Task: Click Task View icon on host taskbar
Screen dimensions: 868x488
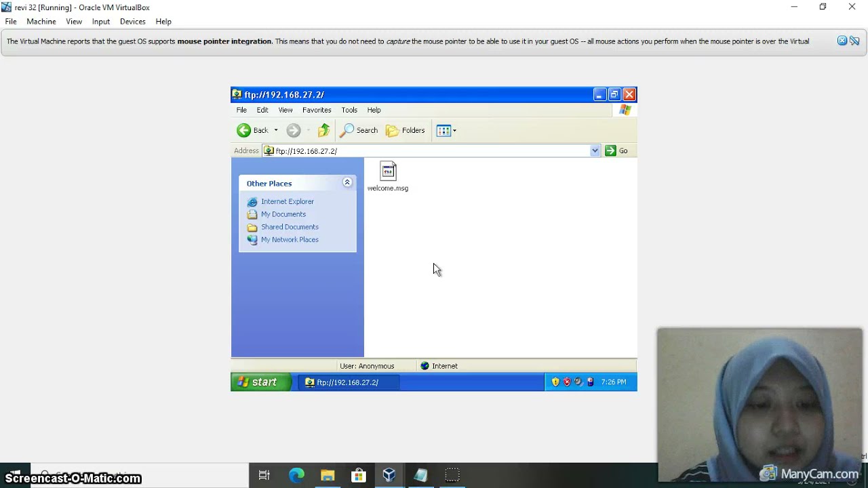Action: point(264,475)
